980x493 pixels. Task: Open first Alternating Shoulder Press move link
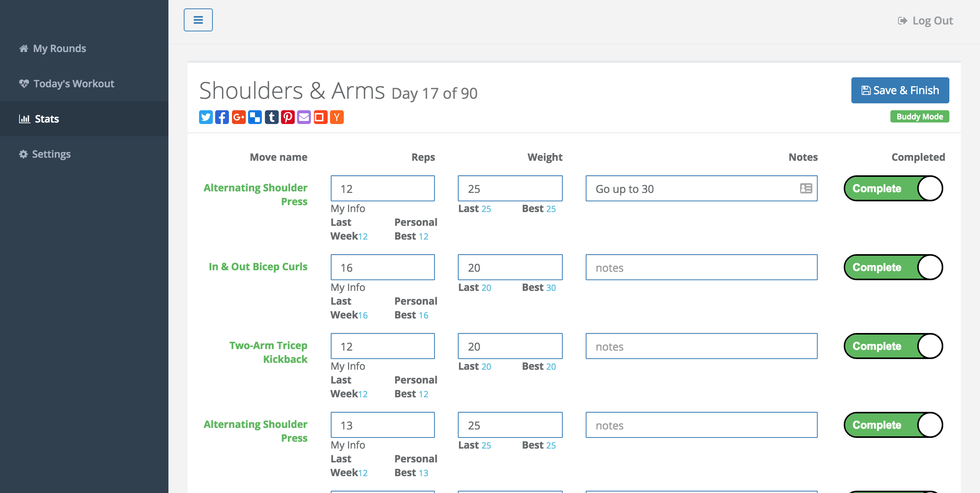click(x=255, y=194)
